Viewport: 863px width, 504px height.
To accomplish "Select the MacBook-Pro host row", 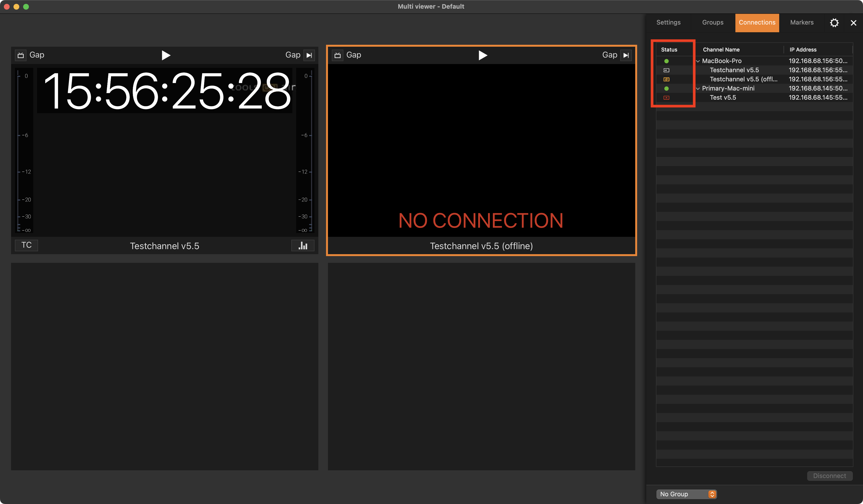I will [x=754, y=61].
